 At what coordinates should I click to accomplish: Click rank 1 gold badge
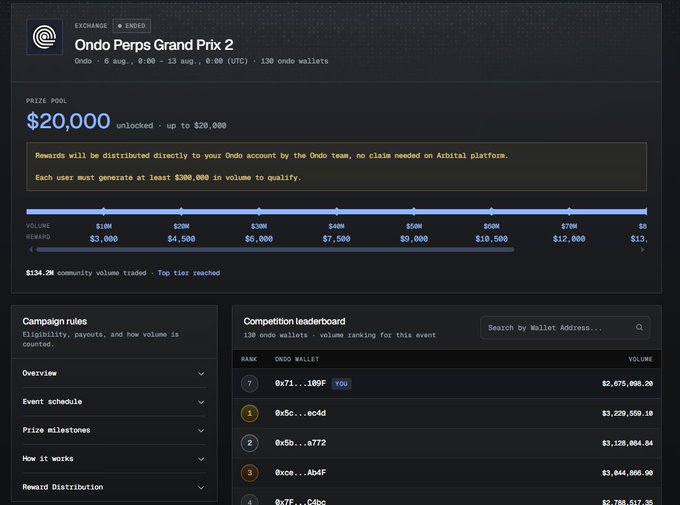(x=249, y=413)
